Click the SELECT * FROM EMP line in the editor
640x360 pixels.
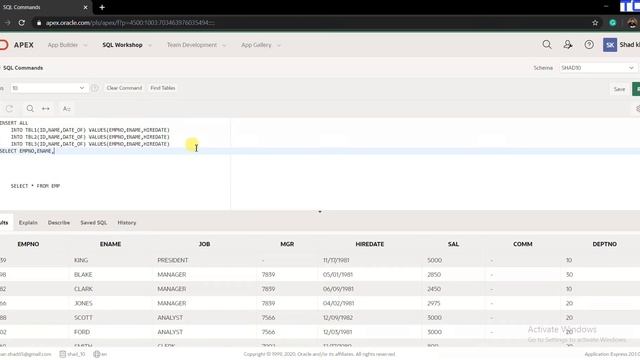click(x=35, y=186)
